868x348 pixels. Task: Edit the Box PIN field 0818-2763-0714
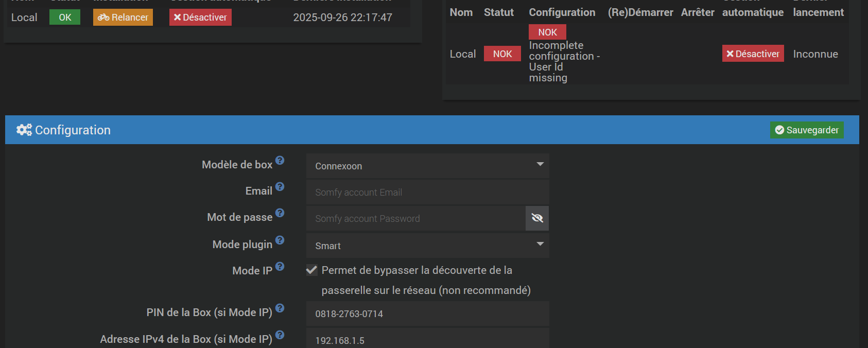(x=427, y=314)
